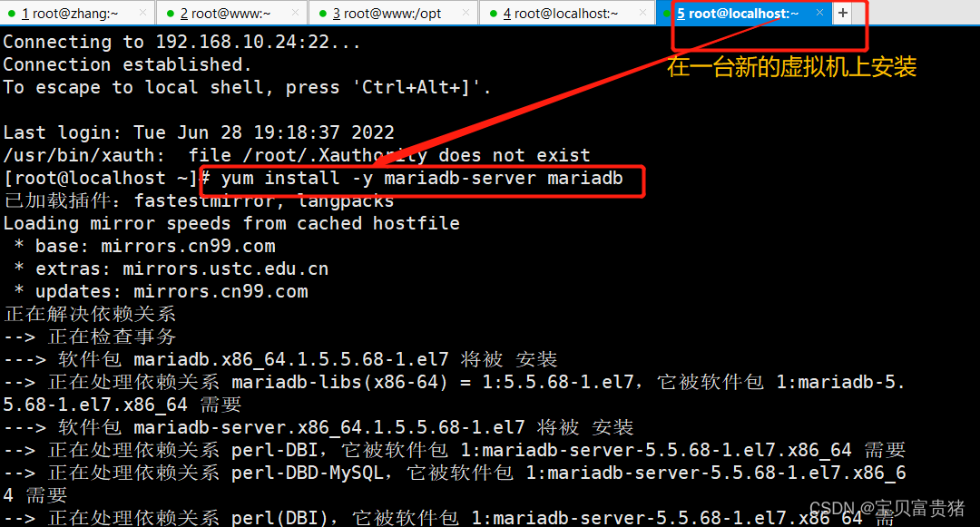
Task: Click the '已加载插件' plugins line
Action: click(x=199, y=200)
